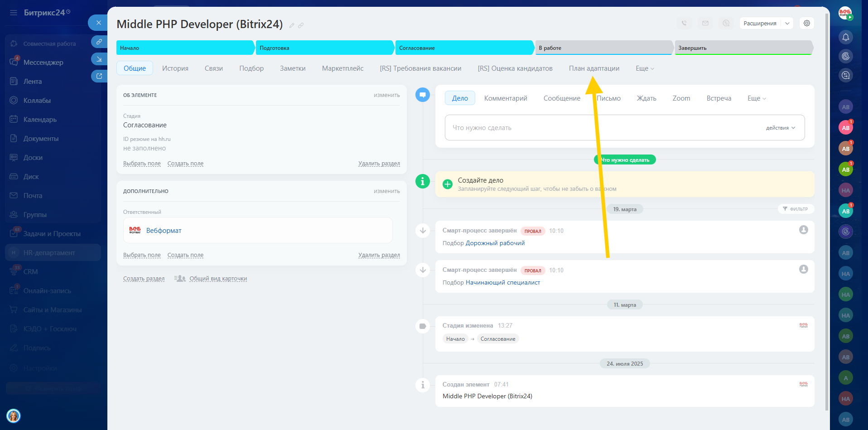Select the Комментарий timeline tab

[x=506, y=98]
